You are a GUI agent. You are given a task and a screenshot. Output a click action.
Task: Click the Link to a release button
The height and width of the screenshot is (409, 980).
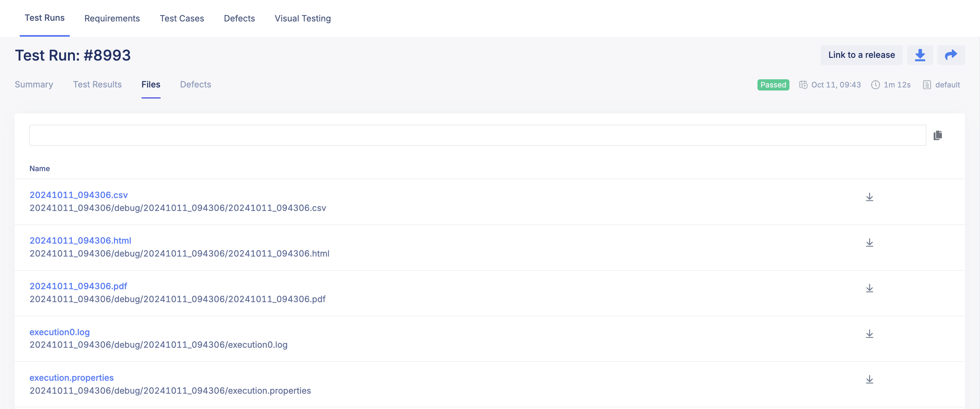coord(861,55)
